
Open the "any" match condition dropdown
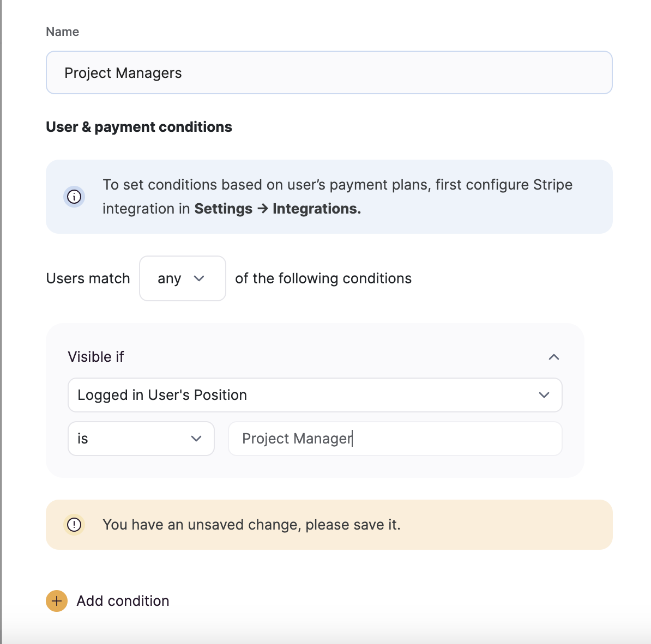182,278
